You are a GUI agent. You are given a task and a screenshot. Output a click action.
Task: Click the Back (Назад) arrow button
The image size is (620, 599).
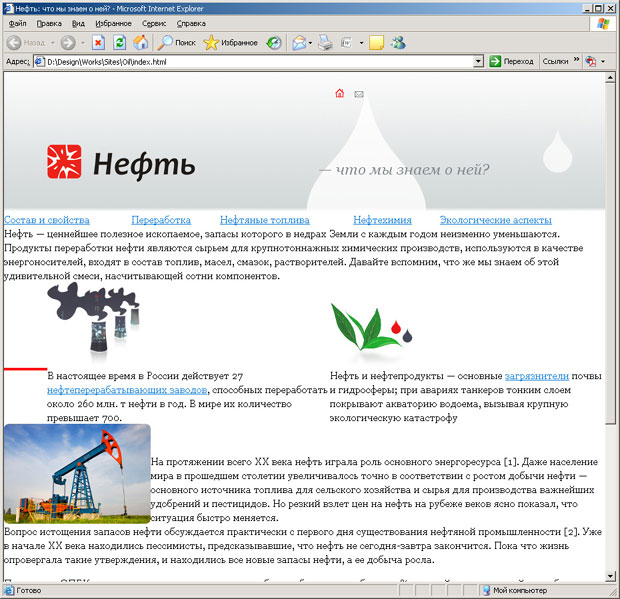26,42
